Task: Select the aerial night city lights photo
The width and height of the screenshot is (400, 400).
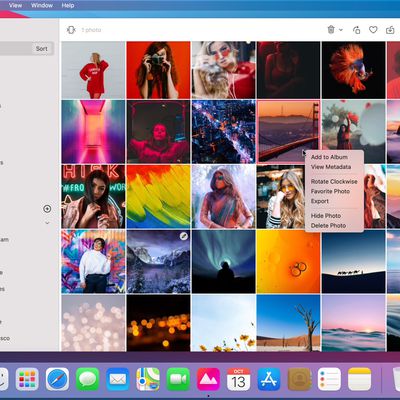Action: 224,132
